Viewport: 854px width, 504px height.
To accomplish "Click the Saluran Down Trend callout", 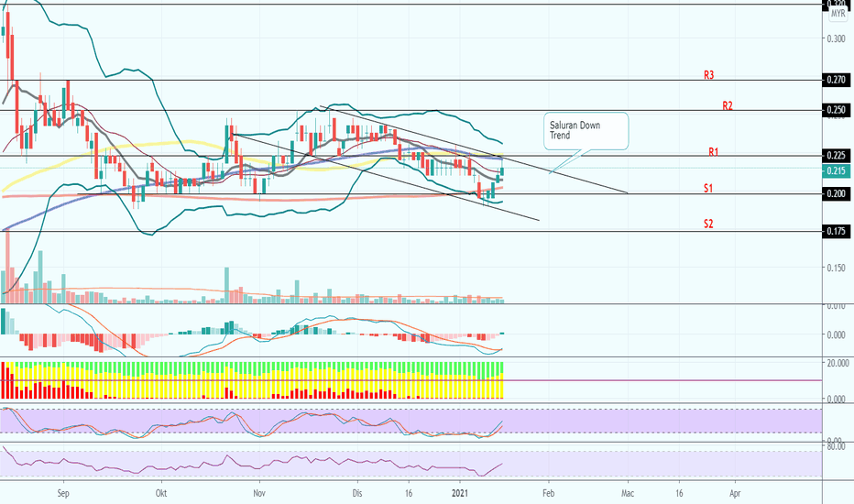I will pos(586,131).
